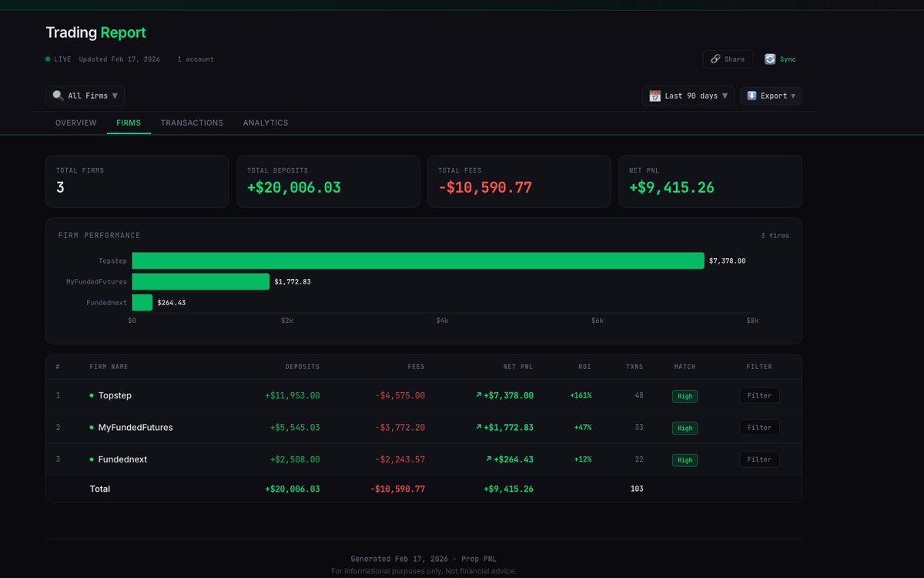Click the up arrow beside +$7,378.00

click(x=478, y=395)
